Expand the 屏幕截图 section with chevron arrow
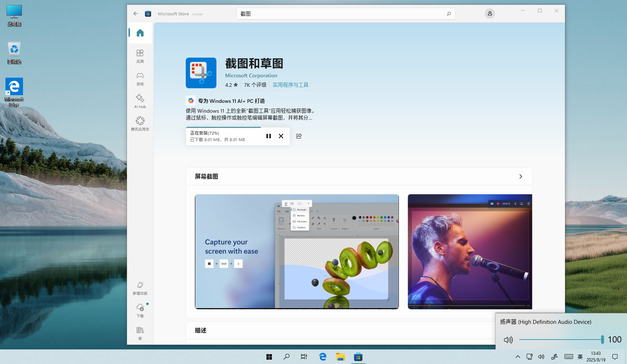 point(520,177)
